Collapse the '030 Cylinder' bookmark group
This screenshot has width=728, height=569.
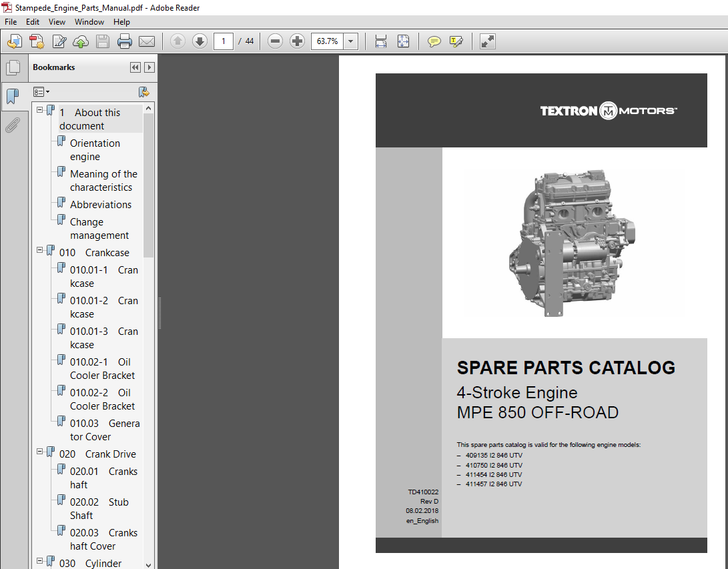[40, 560]
